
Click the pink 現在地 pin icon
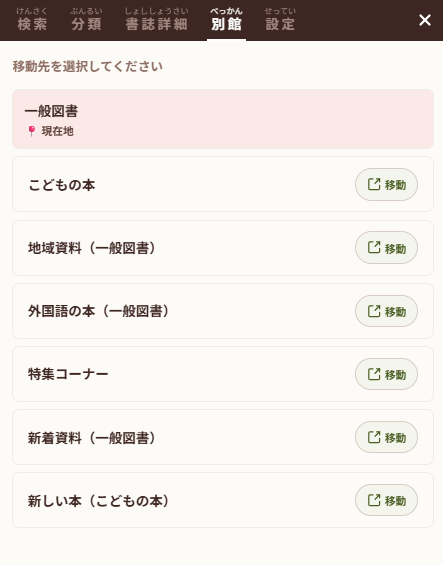click(x=32, y=131)
